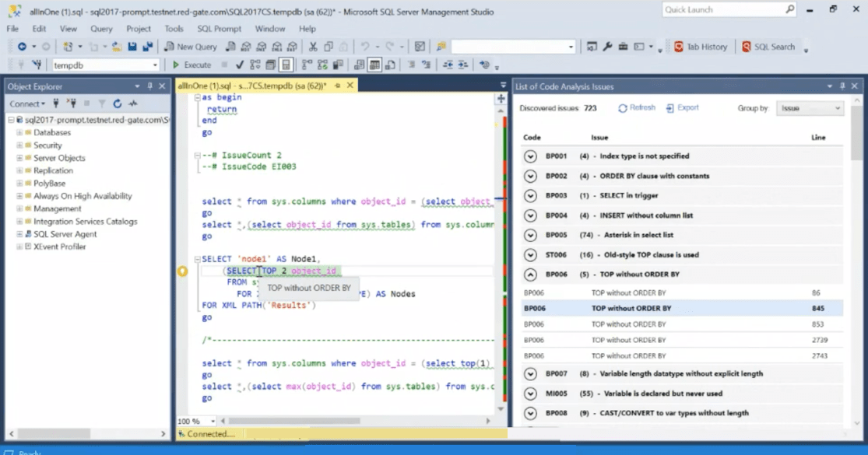Screen dimensions: 868x455
Task: Click the Cut icon on the standard toolbar
Action: pyautogui.click(x=313, y=47)
